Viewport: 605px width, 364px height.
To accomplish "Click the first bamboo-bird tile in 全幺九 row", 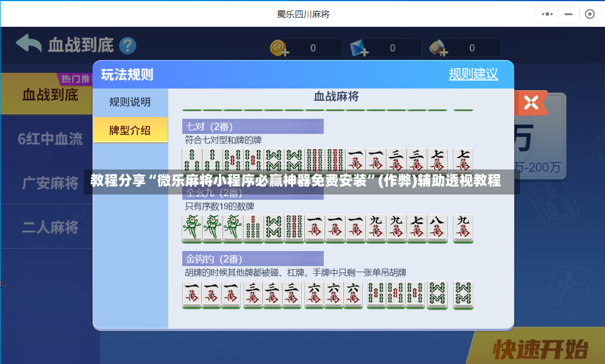I will [x=192, y=228].
